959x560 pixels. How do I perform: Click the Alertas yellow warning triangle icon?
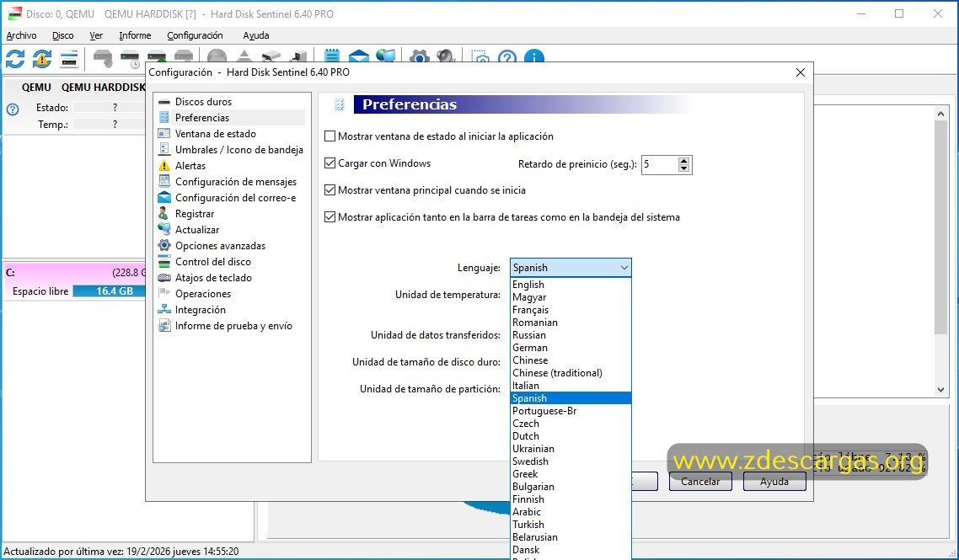pyautogui.click(x=164, y=166)
